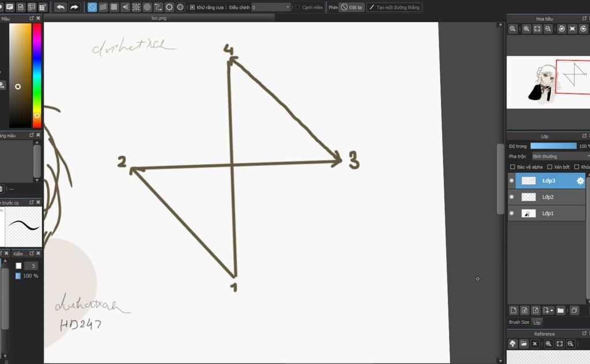The height and width of the screenshot is (364, 590).
Task: Click the canvas vertical scrollbar
Action: click(x=500, y=179)
